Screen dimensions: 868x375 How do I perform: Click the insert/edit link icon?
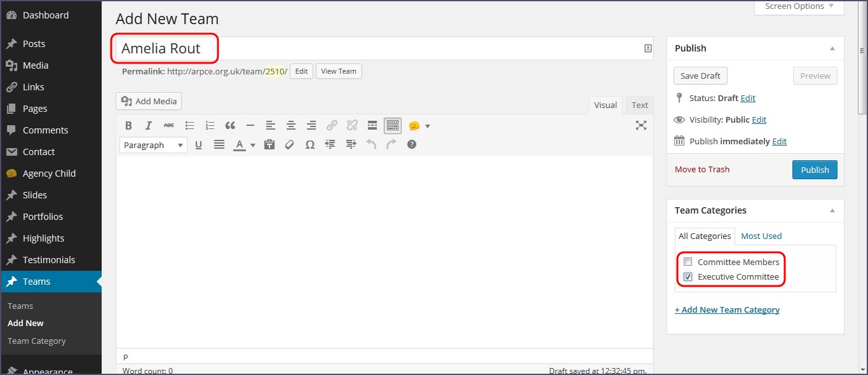(x=332, y=126)
